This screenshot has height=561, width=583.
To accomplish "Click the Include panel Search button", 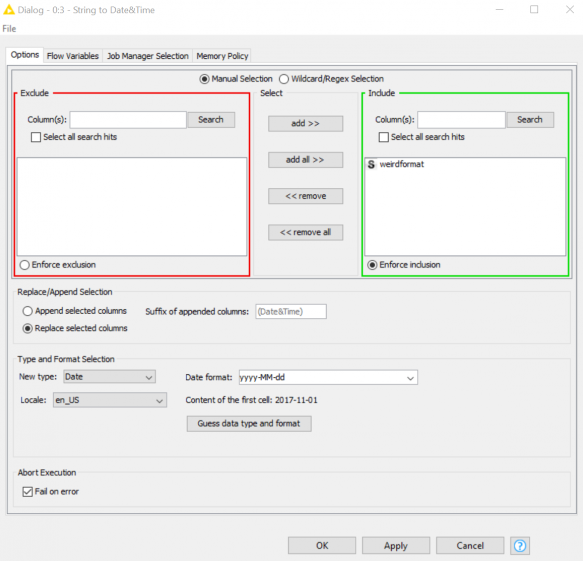I will click(530, 120).
